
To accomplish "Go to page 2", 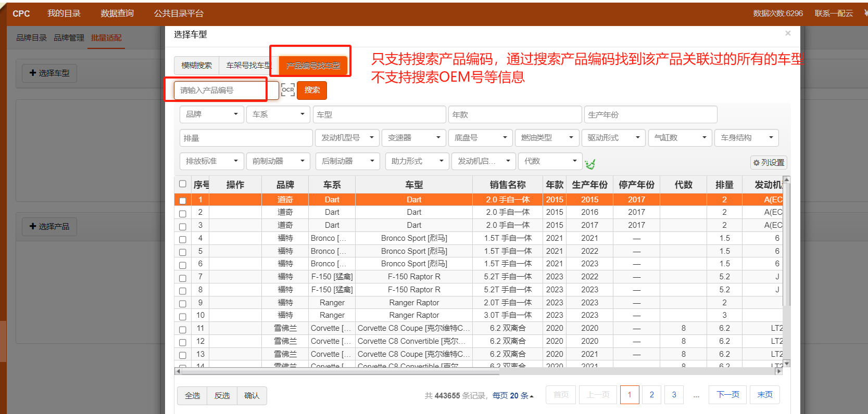I will [x=651, y=395].
